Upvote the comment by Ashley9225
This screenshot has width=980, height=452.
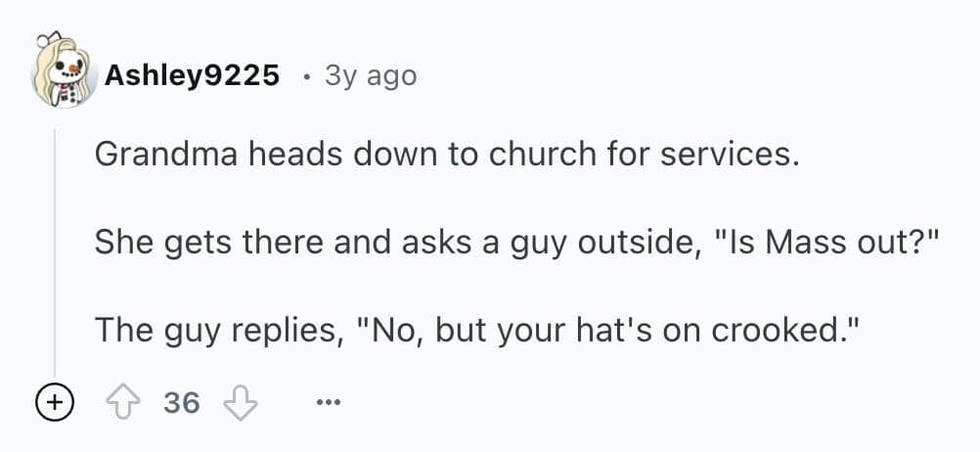click(x=124, y=401)
